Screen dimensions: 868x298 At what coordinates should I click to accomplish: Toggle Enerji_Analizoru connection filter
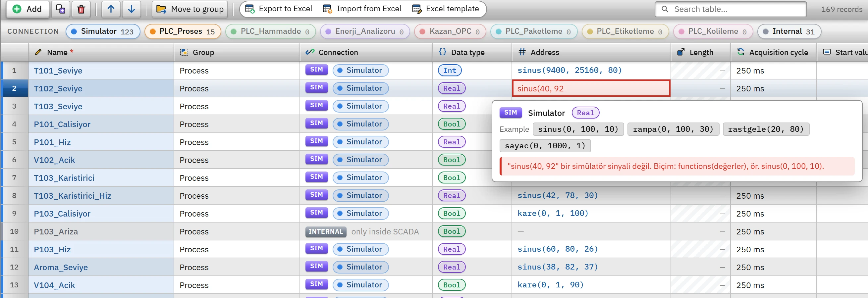pyautogui.click(x=365, y=31)
